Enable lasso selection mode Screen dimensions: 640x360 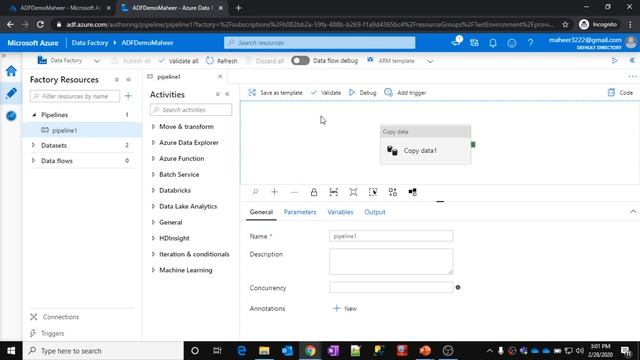(x=373, y=192)
